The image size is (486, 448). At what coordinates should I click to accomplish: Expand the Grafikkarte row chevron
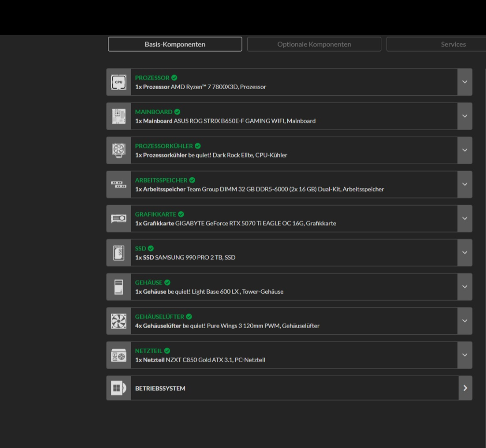465,218
